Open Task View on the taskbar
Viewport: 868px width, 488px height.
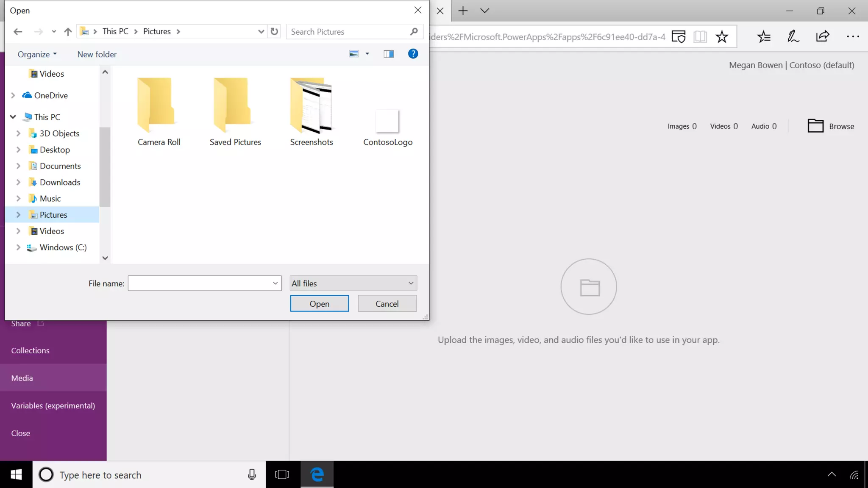coord(282,474)
